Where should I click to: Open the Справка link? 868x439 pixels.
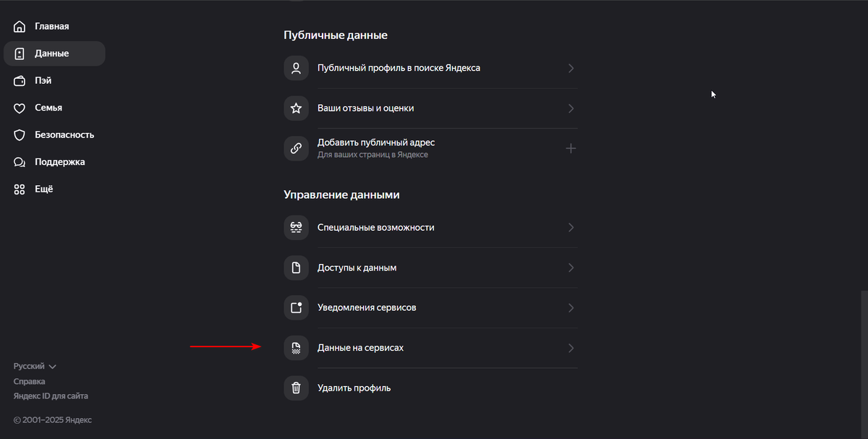[x=28, y=381]
